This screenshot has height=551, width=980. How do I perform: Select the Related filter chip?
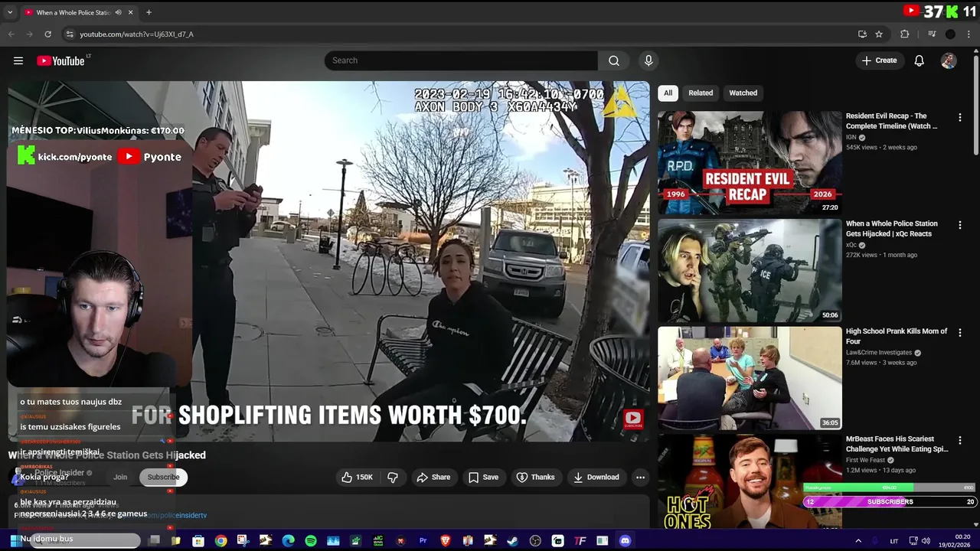pos(701,93)
